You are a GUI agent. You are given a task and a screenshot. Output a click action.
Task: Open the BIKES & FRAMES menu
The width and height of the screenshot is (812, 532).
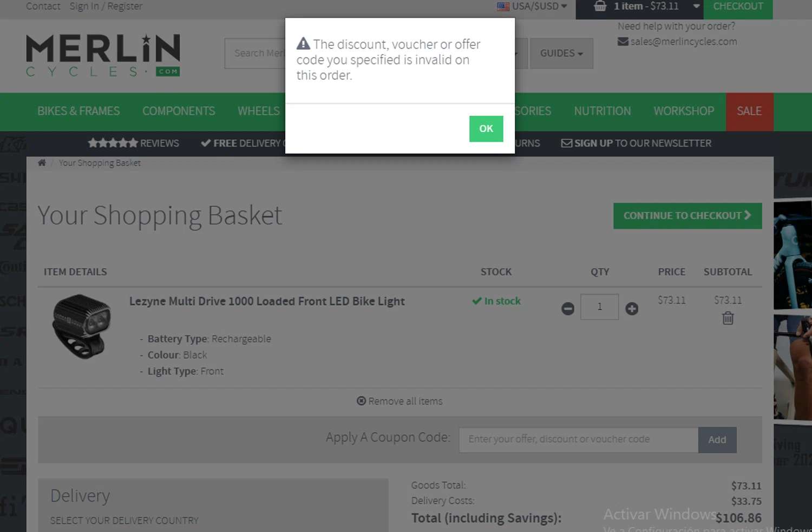click(78, 111)
